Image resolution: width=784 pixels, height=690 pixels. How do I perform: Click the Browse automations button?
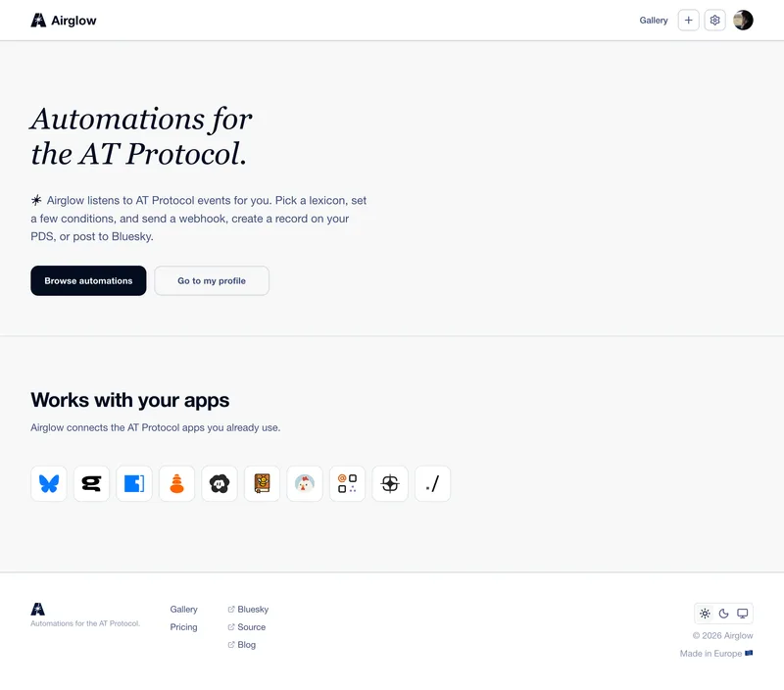coord(88,280)
